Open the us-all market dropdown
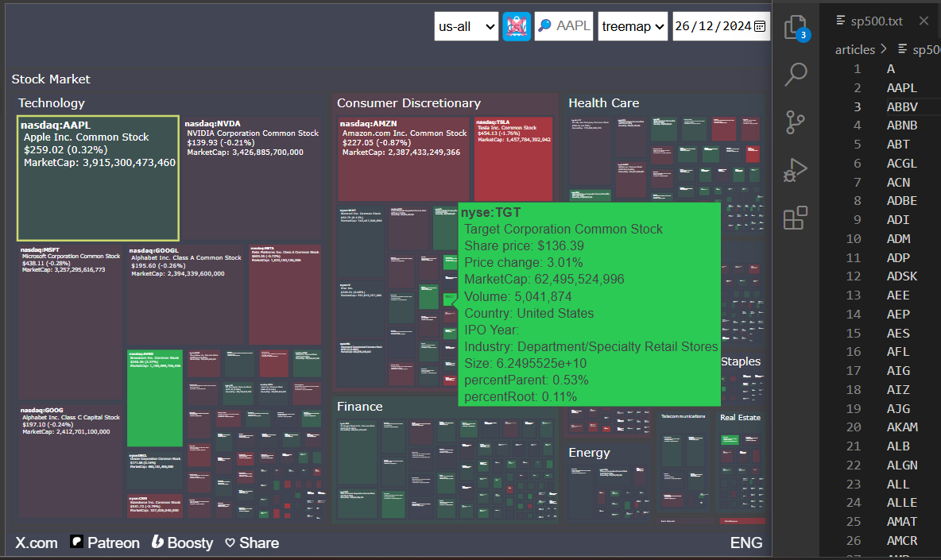 click(x=467, y=26)
